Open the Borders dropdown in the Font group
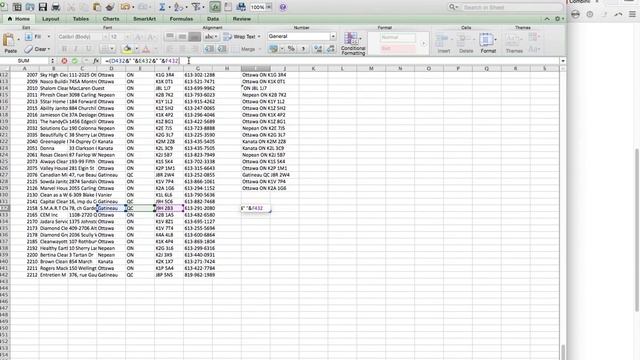Image resolution: width=640 pixels, height=360 pixels. 112,49
